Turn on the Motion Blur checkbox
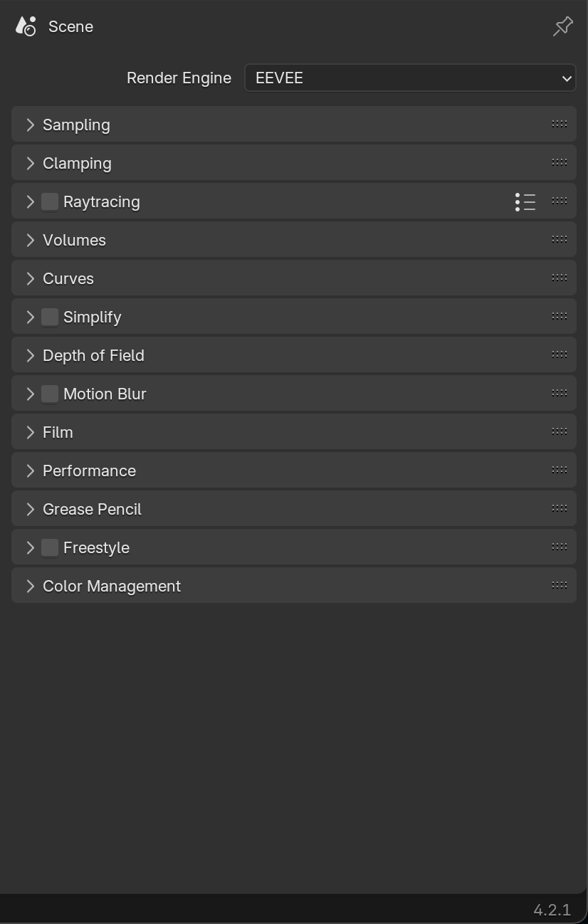588x924 pixels. tap(50, 394)
